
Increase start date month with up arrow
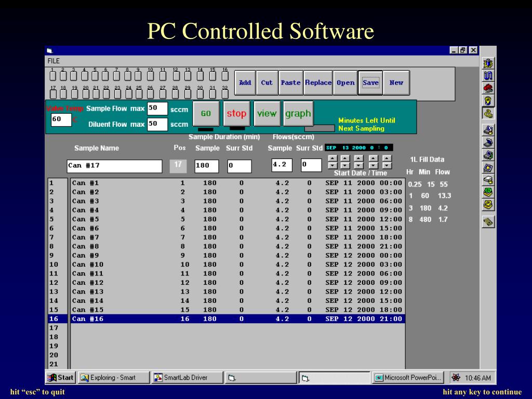pyautogui.click(x=332, y=158)
